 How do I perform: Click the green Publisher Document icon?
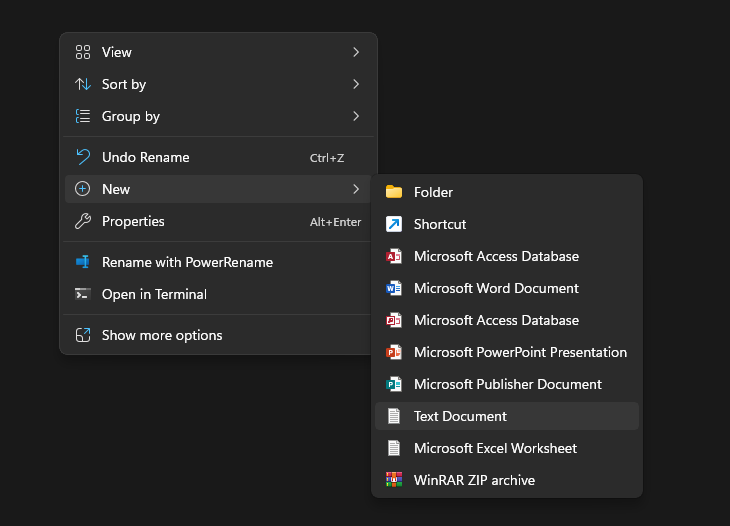[394, 384]
